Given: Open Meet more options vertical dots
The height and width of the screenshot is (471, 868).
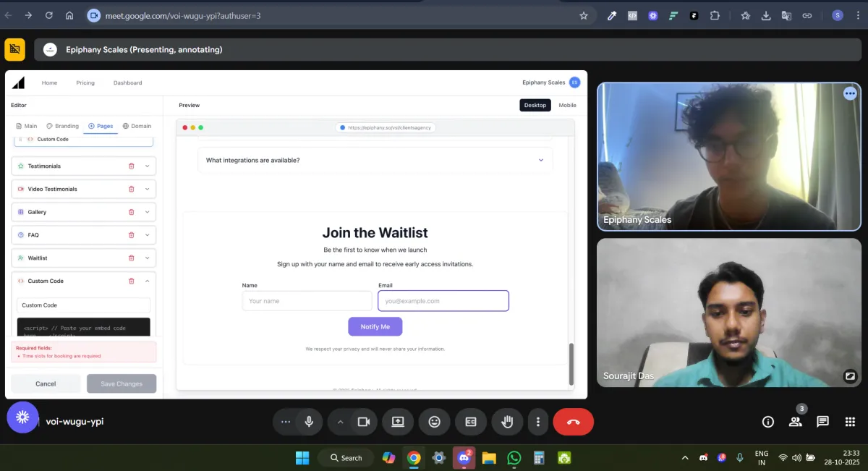Looking at the screenshot, I should (x=537, y=422).
